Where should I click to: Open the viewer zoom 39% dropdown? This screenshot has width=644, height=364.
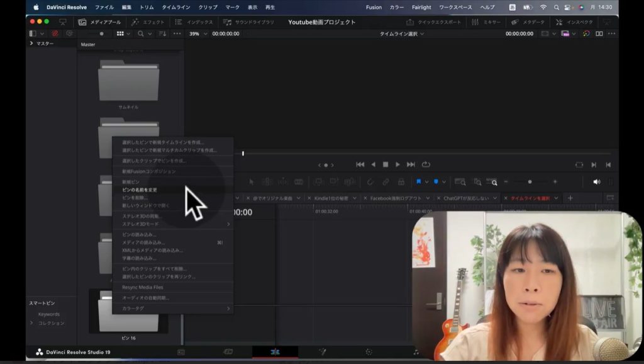pos(197,33)
